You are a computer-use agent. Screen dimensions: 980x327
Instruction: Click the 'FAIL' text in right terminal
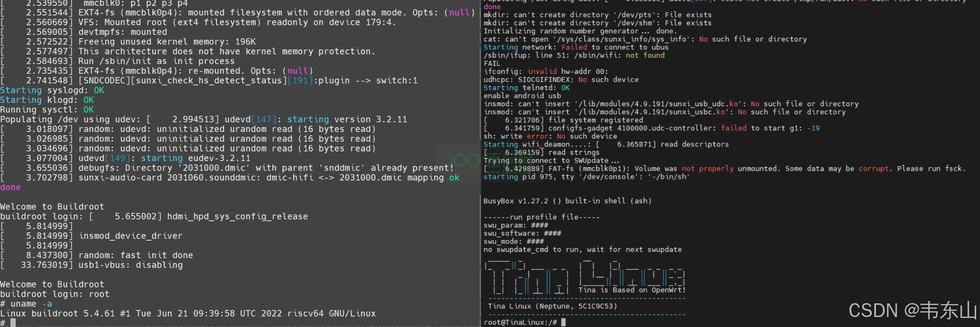pyautogui.click(x=492, y=63)
